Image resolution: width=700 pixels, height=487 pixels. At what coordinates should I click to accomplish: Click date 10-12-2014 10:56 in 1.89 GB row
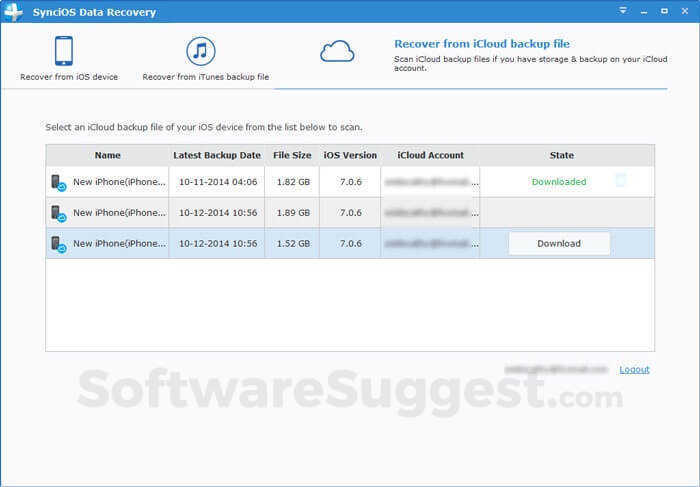click(x=218, y=213)
